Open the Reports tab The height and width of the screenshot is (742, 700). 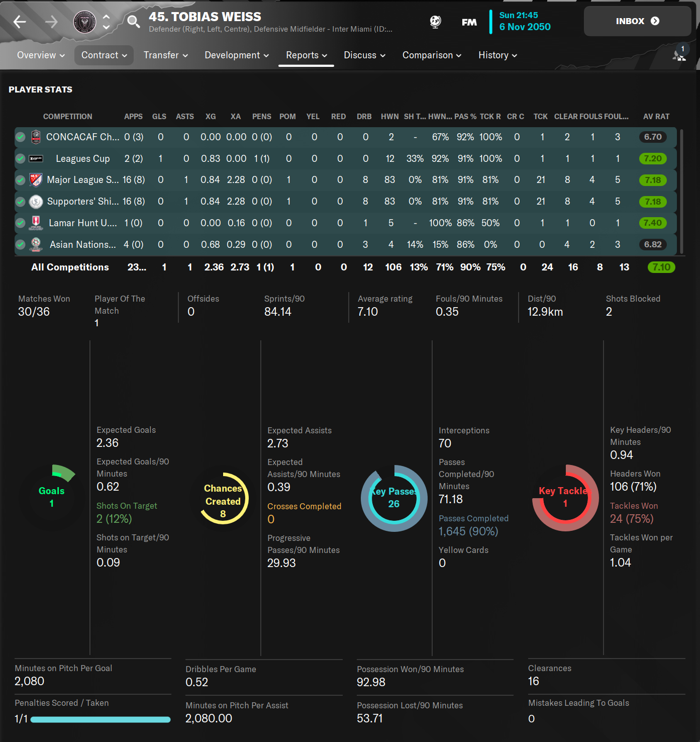pos(307,55)
